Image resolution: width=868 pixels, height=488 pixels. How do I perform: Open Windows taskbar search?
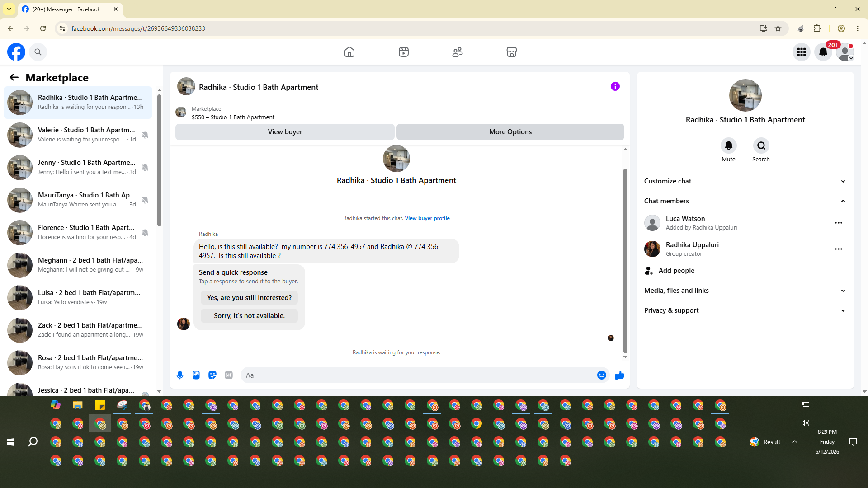click(x=33, y=442)
